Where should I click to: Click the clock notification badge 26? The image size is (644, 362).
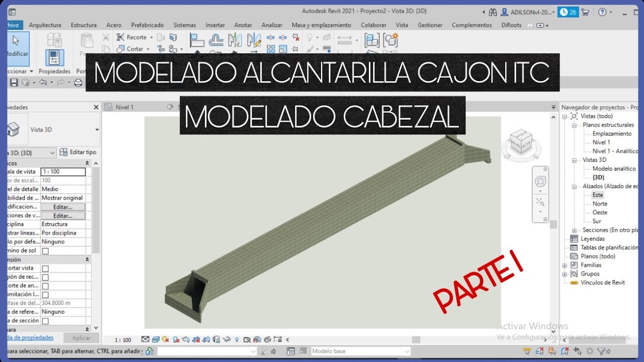pos(569,12)
